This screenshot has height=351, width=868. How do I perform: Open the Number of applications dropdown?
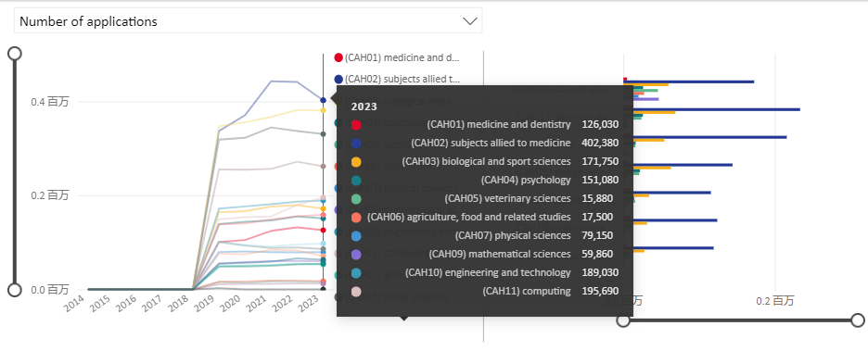coord(248,21)
